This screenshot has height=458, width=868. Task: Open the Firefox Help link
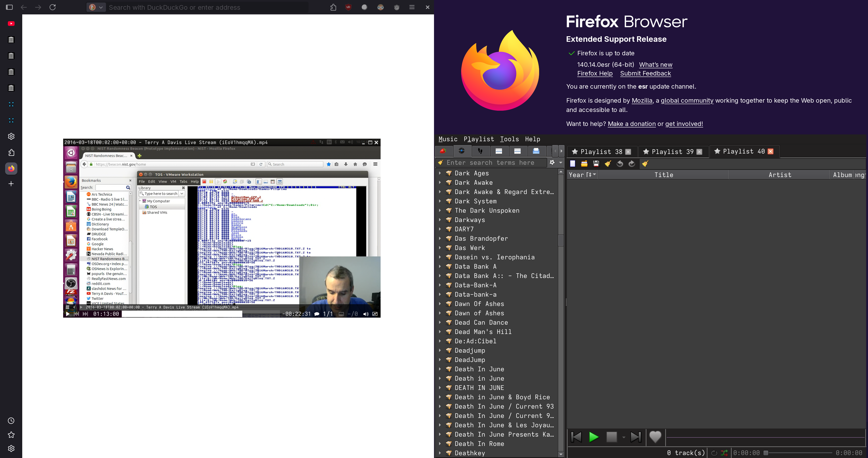pos(595,74)
